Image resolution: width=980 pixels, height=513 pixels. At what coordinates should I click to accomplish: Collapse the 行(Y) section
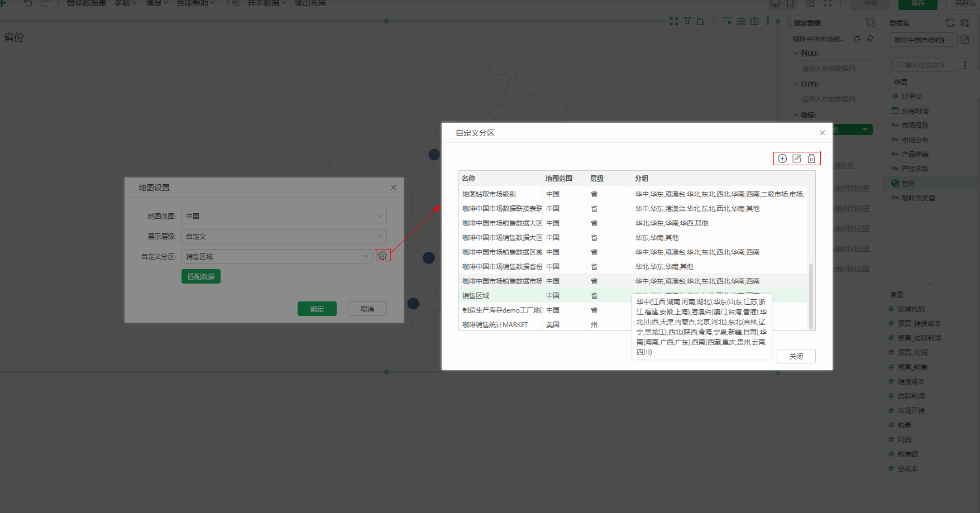796,84
